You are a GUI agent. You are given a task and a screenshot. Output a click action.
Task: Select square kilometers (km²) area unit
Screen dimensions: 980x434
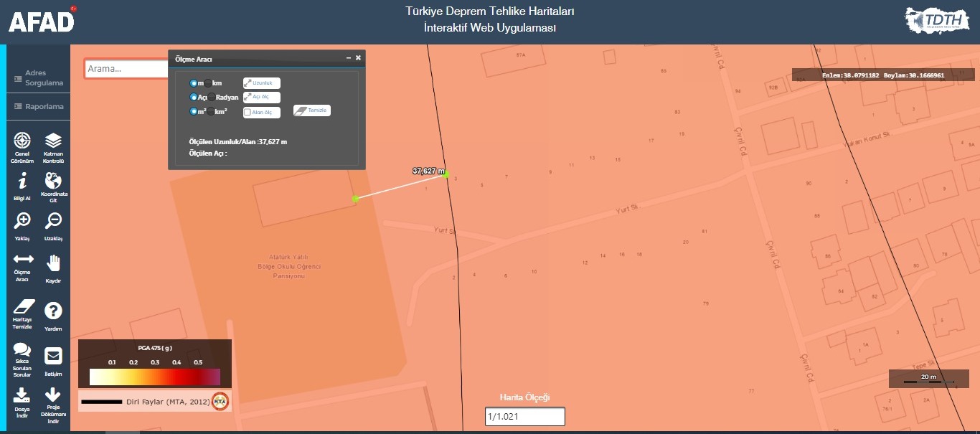point(211,111)
